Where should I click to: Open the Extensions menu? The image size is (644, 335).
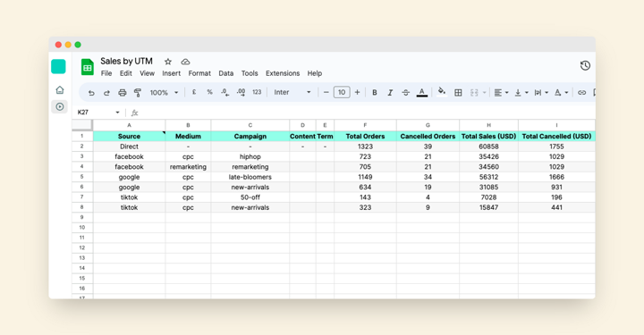point(283,73)
